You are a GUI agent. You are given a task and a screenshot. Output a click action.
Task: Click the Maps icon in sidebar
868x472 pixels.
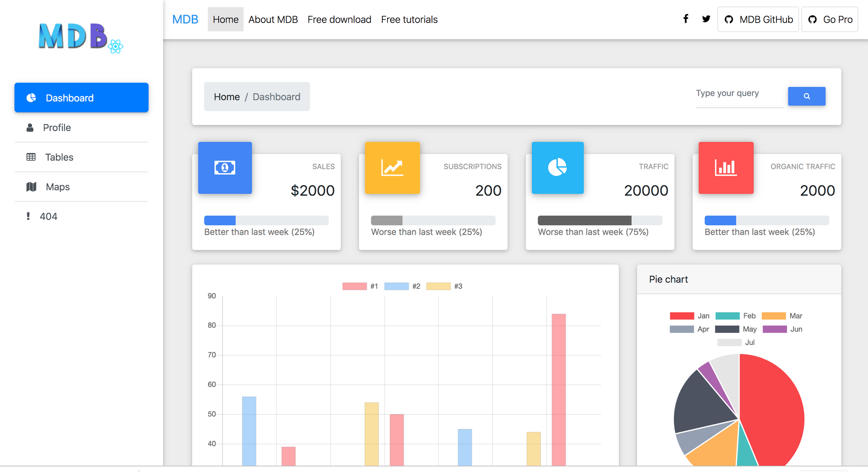click(31, 187)
